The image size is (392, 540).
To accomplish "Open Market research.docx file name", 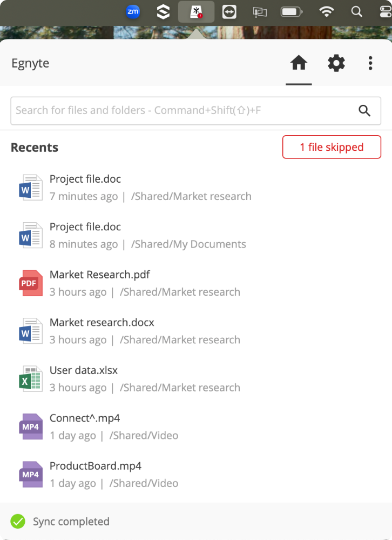I will tap(102, 323).
